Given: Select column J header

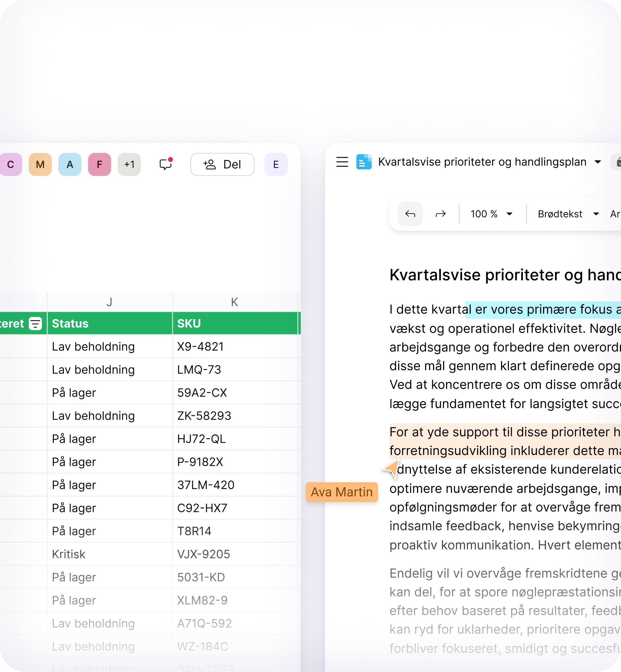Looking at the screenshot, I should (110, 302).
